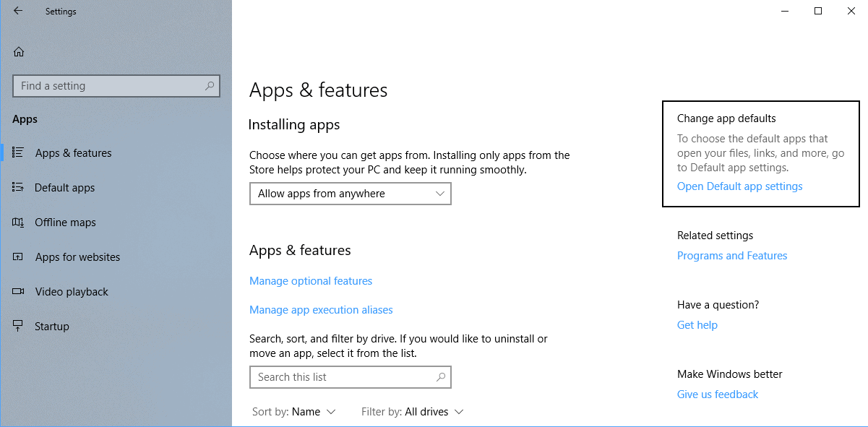Click the magnifier in Find a setting
868x427 pixels.
[x=210, y=86]
